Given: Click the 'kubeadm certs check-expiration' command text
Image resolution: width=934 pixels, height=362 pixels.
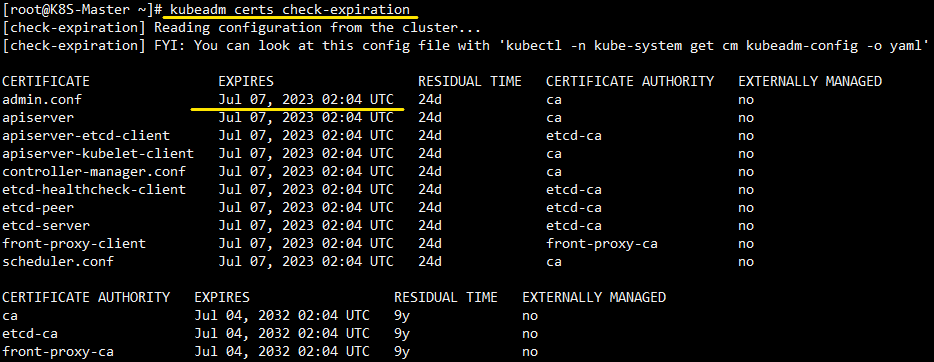Looking at the screenshot, I should [x=289, y=10].
